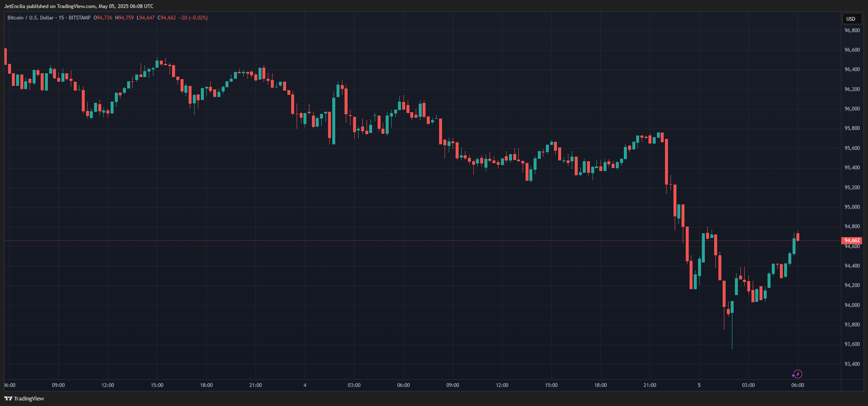Click the close value C94,662
This screenshot has height=406, width=868.
pos(167,18)
